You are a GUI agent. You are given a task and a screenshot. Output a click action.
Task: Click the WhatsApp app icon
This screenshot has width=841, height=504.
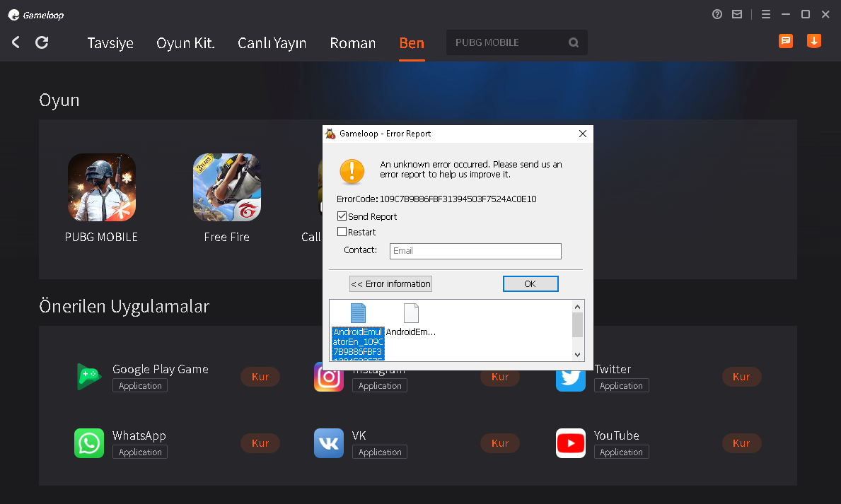[89, 443]
